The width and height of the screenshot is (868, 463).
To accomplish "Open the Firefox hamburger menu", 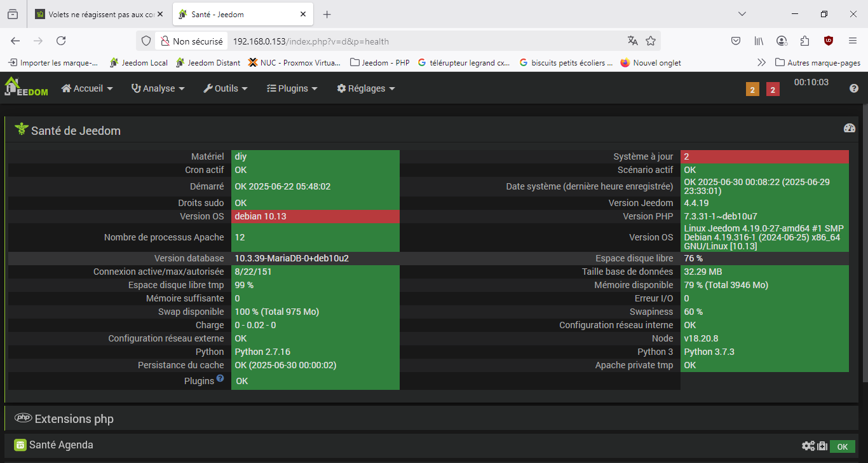I will coord(853,41).
